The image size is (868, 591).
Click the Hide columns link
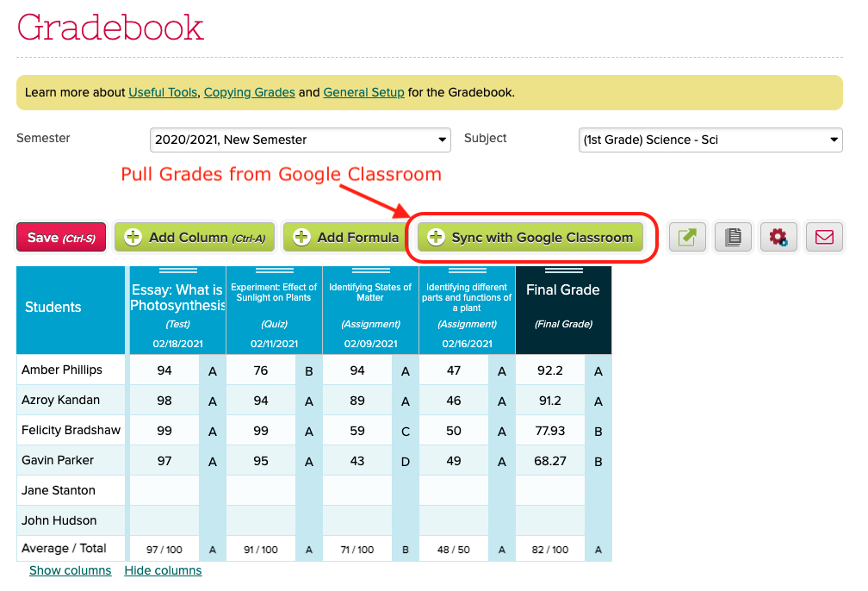[163, 570]
